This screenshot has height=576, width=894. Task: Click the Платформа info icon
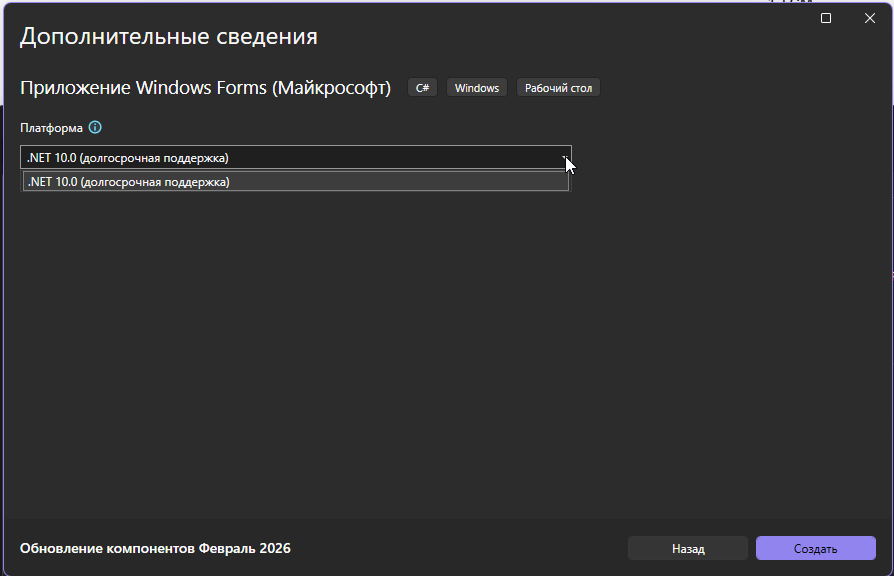click(x=95, y=127)
